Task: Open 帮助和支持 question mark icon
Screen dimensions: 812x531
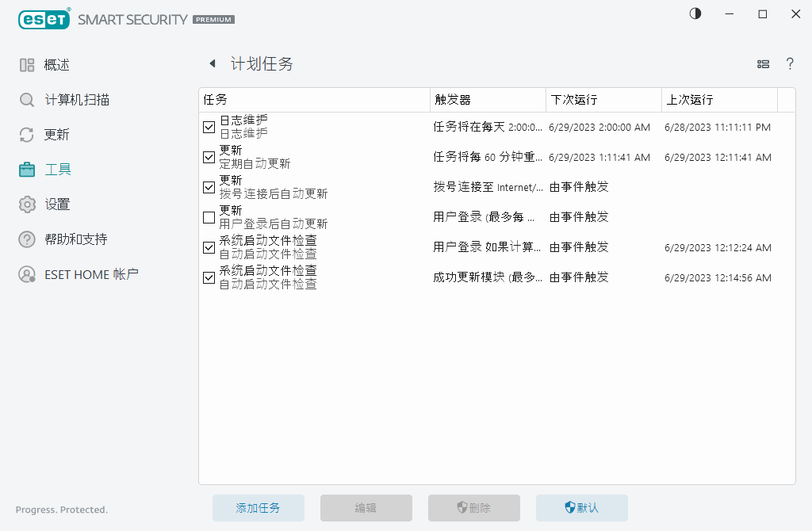Action: (26, 239)
